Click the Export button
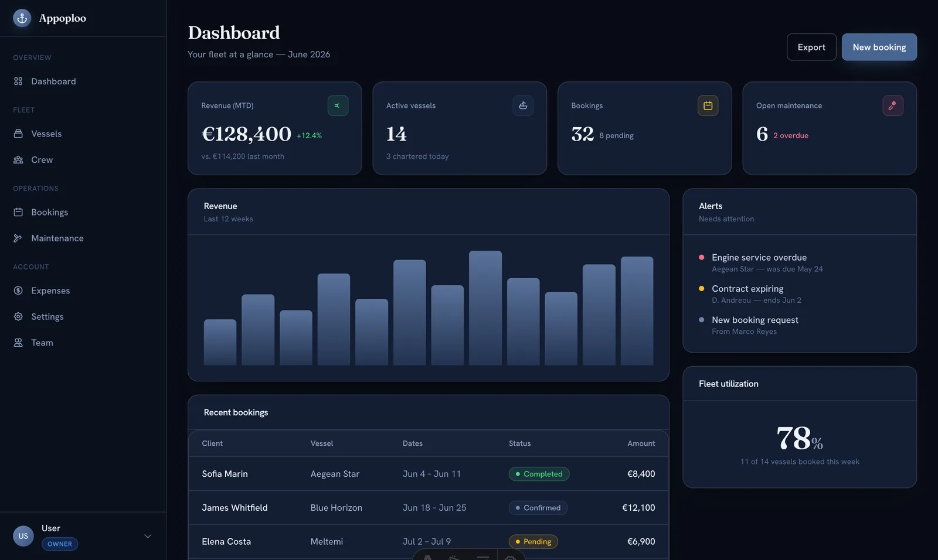The image size is (938, 560). [811, 47]
